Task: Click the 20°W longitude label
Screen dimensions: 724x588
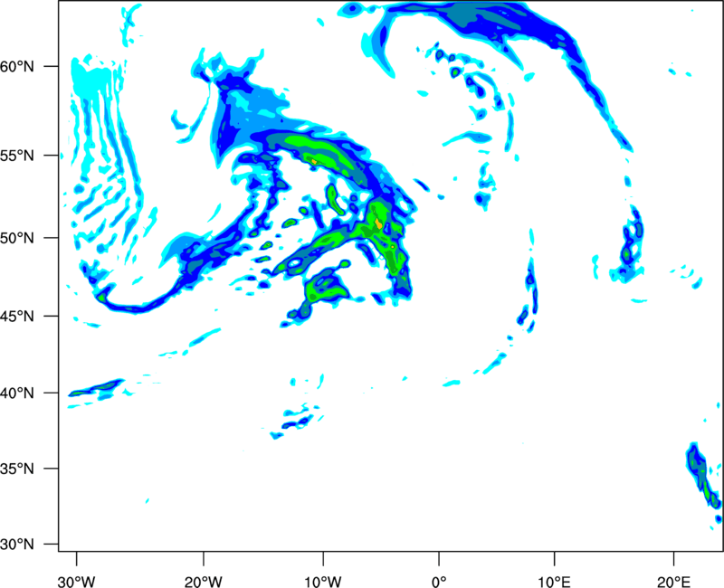Action: [204, 582]
